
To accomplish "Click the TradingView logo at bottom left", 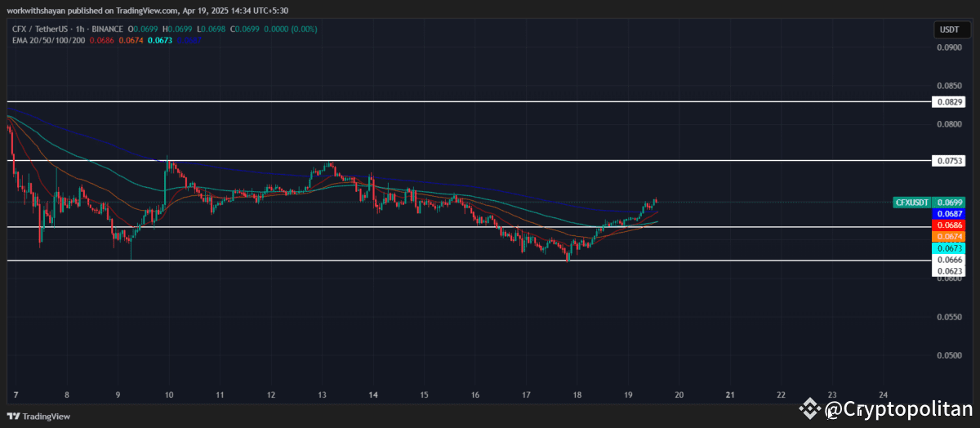I will [39, 416].
